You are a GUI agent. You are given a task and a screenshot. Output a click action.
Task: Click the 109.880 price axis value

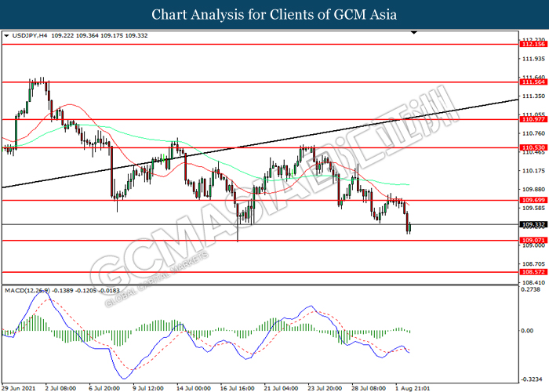(x=533, y=190)
